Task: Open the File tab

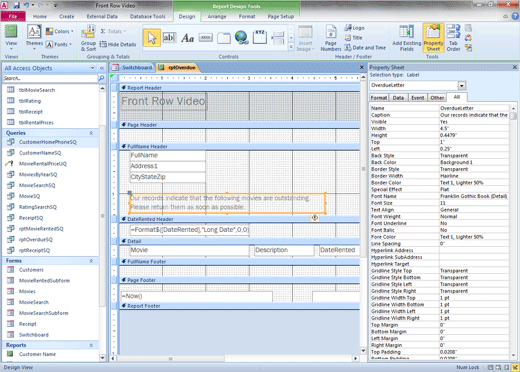Action: (13, 16)
